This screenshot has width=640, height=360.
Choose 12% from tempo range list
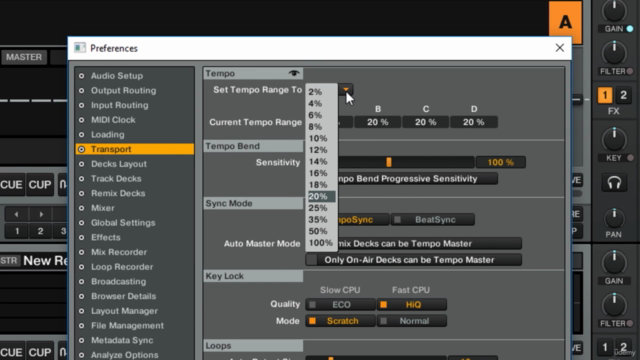pyautogui.click(x=318, y=150)
